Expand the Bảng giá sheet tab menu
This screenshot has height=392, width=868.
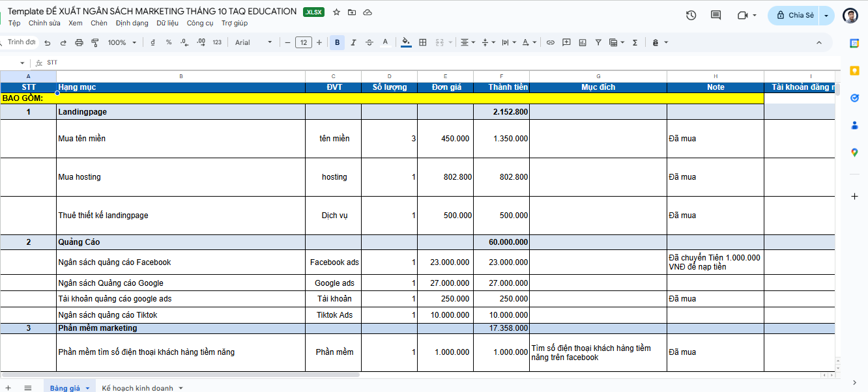87,388
